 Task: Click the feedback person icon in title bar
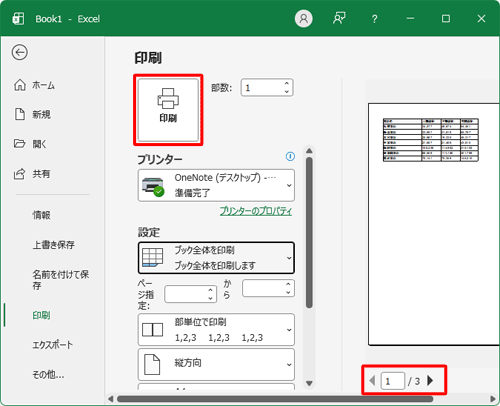tap(339, 18)
